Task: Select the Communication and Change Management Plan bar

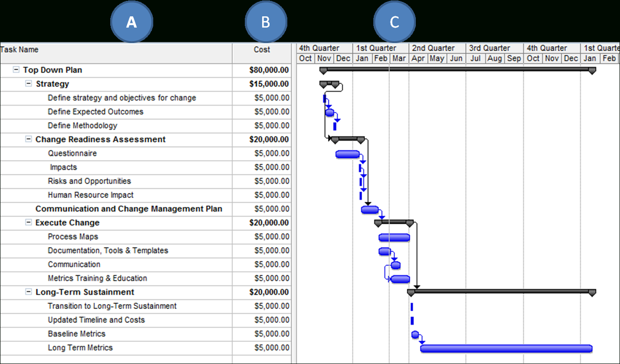Action: tap(370, 210)
